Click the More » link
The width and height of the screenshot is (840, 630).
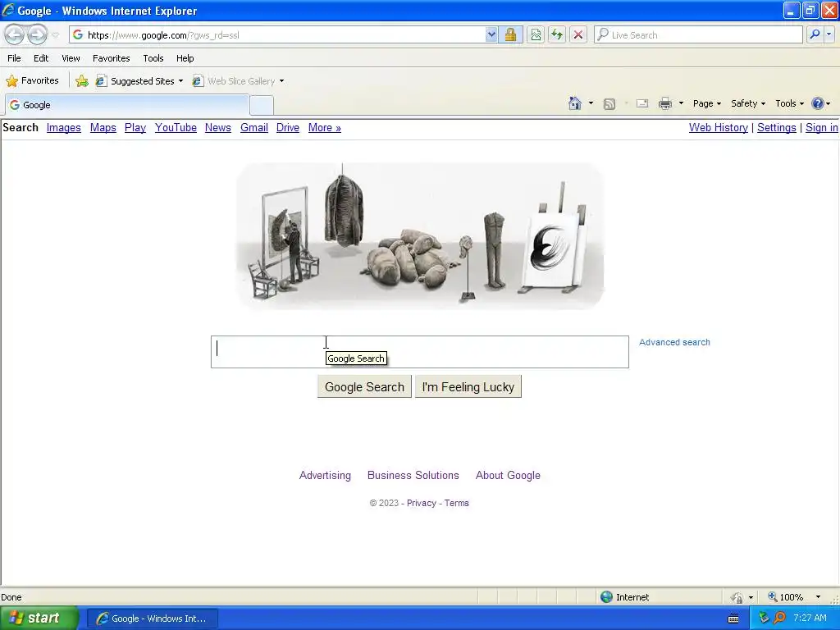pyautogui.click(x=325, y=127)
